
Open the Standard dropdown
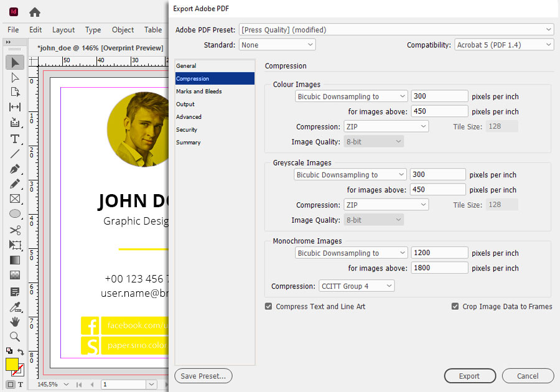coord(277,45)
